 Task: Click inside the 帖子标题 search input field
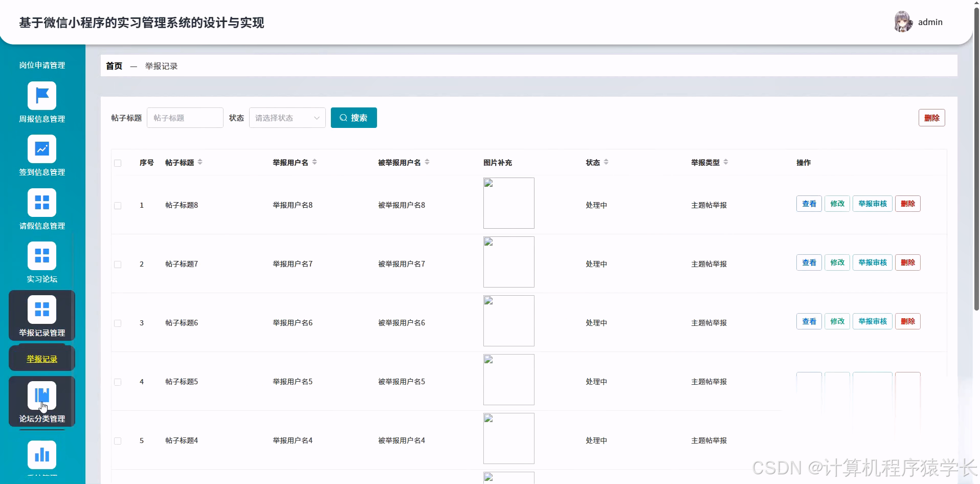(x=185, y=118)
